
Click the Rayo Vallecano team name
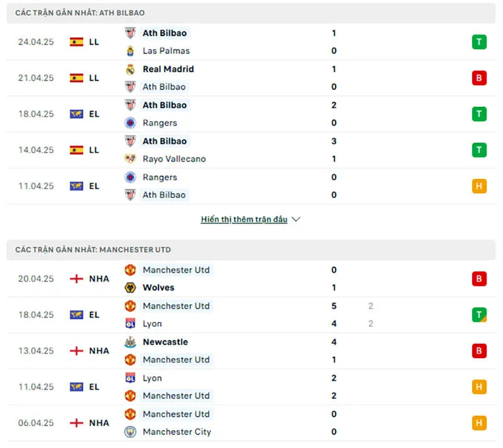[174, 159]
